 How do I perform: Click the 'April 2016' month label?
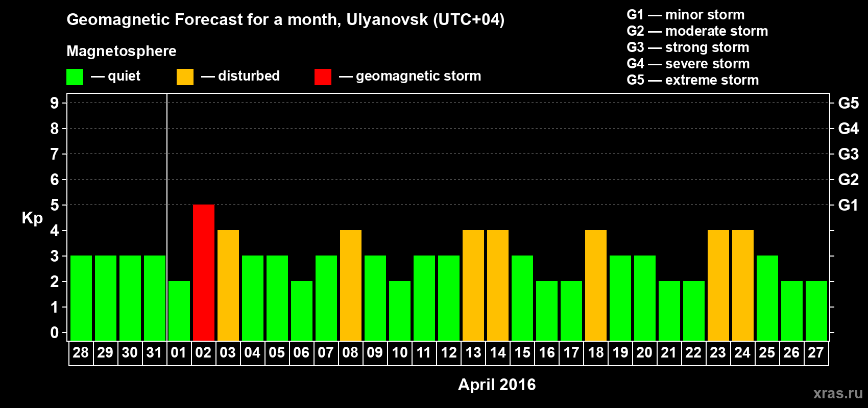(x=497, y=385)
